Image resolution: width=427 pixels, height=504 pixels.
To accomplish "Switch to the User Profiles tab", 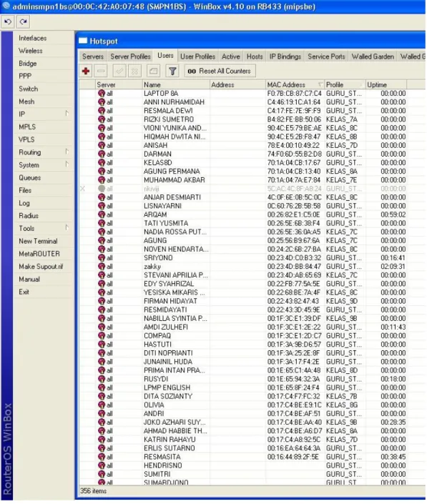I will 197,56.
